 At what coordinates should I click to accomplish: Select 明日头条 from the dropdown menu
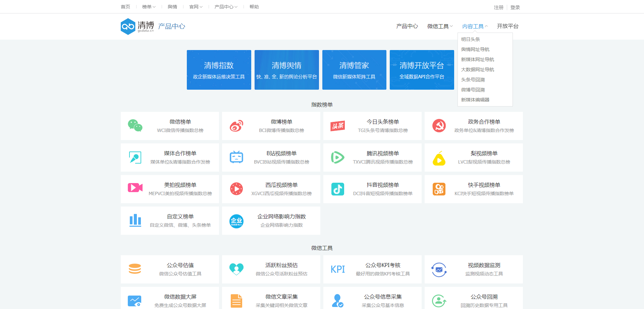tap(470, 39)
